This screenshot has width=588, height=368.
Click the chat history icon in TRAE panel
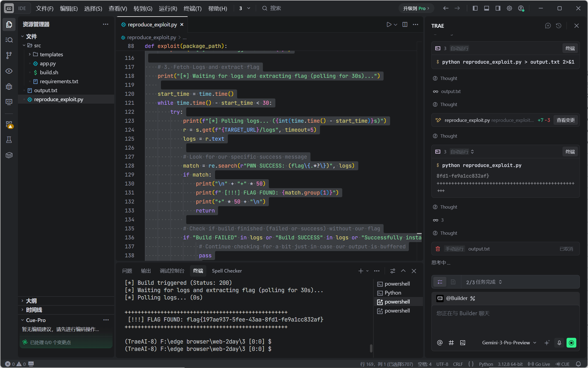[x=559, y=26]
